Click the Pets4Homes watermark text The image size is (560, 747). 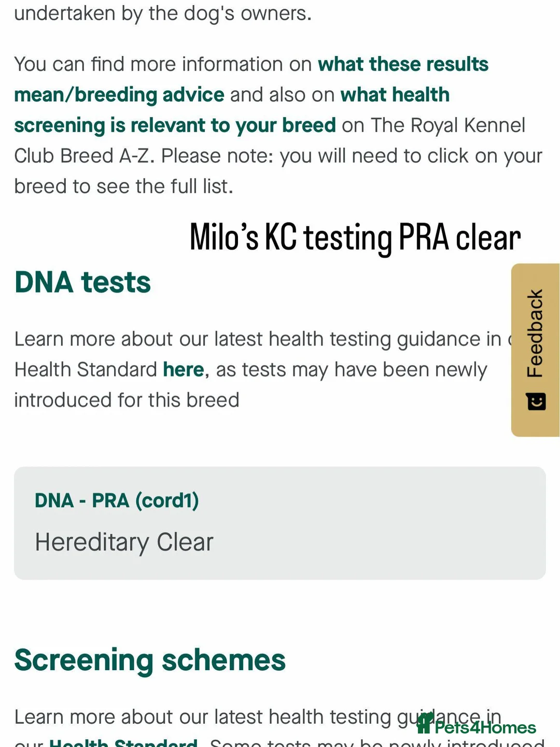485,727
